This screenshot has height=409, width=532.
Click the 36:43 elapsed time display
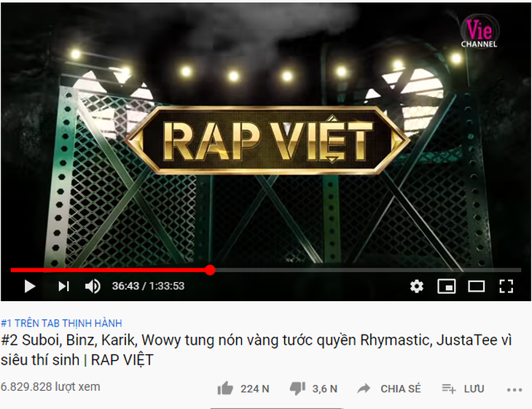point(125,286)
